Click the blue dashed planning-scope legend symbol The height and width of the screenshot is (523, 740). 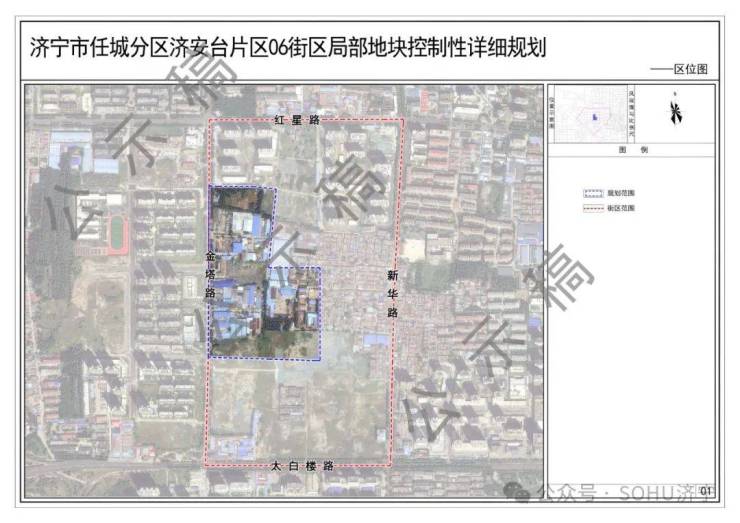(x=594, y=192)
